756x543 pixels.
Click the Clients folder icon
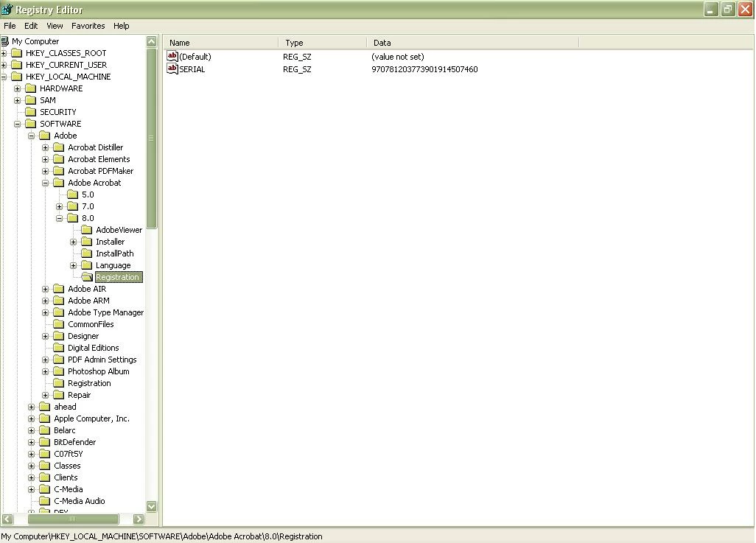tap(45, 477)
